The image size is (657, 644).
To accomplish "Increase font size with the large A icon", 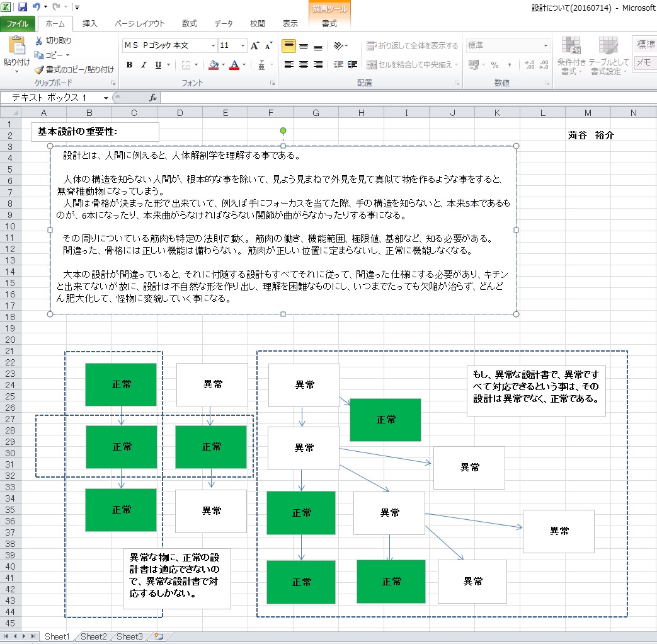I will pyautogui.click(x=254, y=46).
